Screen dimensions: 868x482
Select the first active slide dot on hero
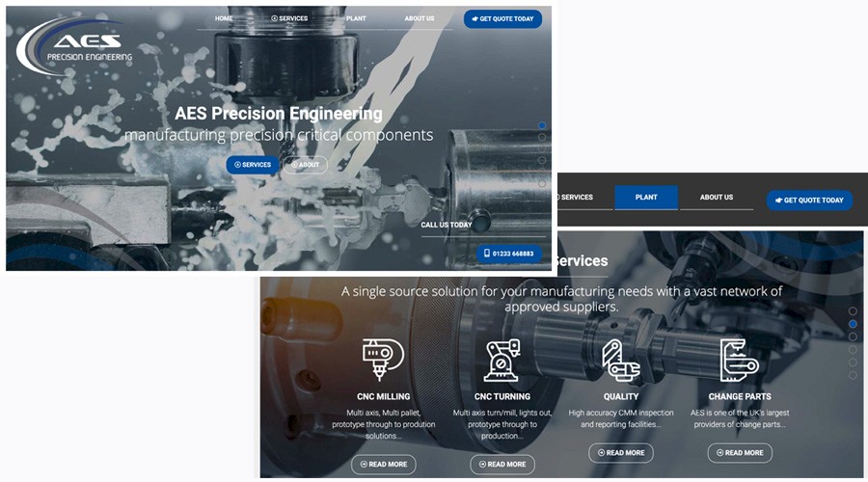(x=542, y=125)
